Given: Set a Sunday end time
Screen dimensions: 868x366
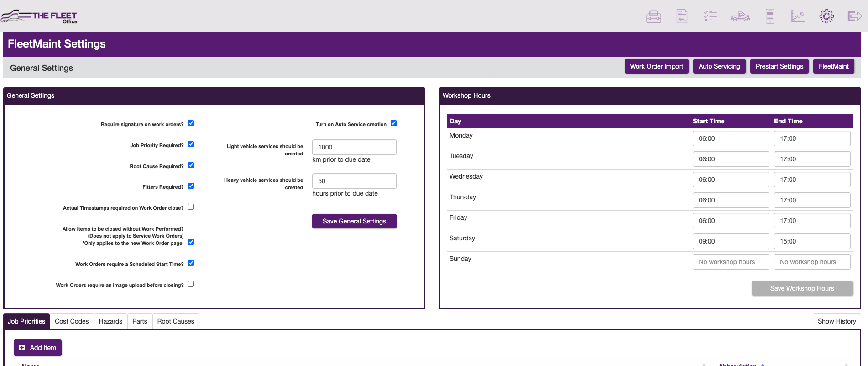Looking at the screenshot, I should [812, 262].
